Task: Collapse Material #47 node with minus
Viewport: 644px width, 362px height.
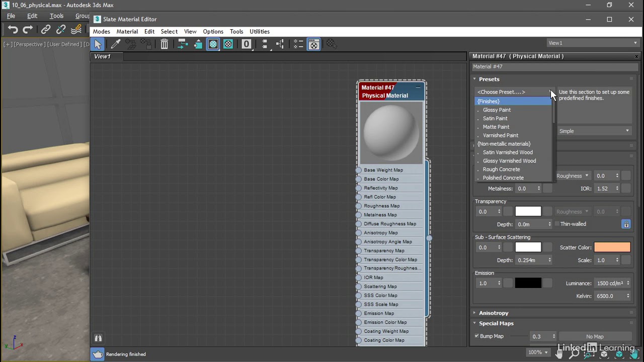Action: point(418,87)
